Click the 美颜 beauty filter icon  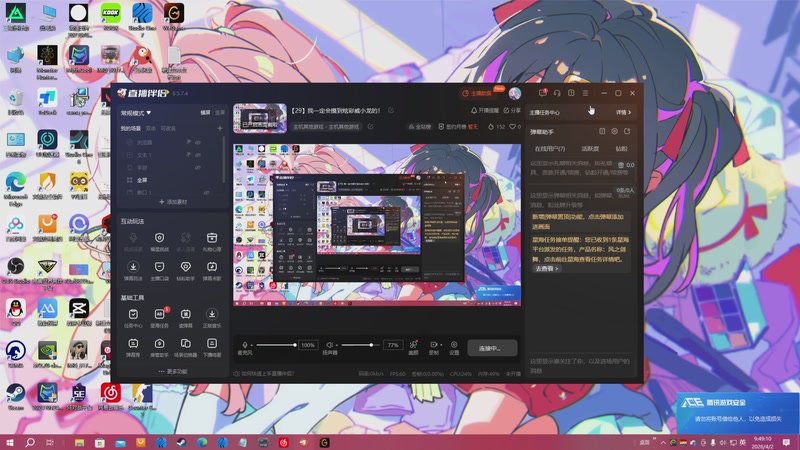pos(413,344)
